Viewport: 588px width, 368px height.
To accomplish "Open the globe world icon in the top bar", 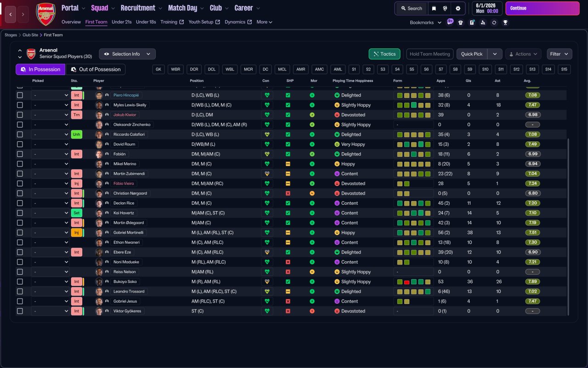I will [x=445, y=8].
